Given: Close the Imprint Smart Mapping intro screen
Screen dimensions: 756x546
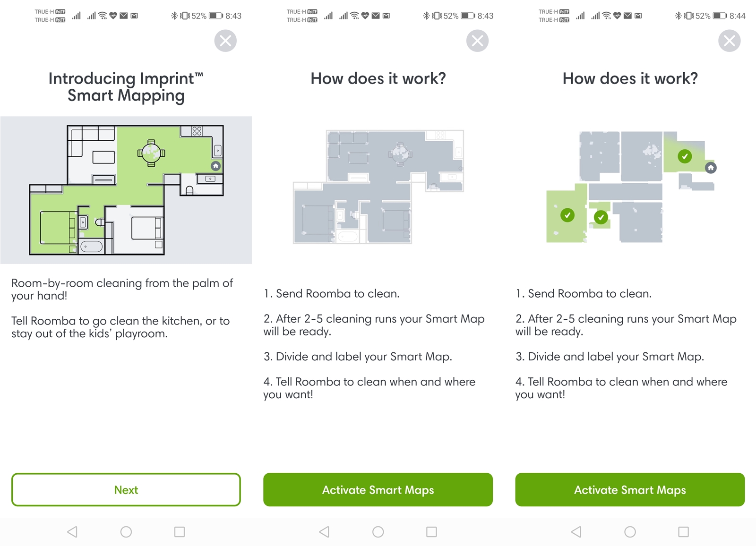Looking at the screenshot, I should (x=225, y=41).
